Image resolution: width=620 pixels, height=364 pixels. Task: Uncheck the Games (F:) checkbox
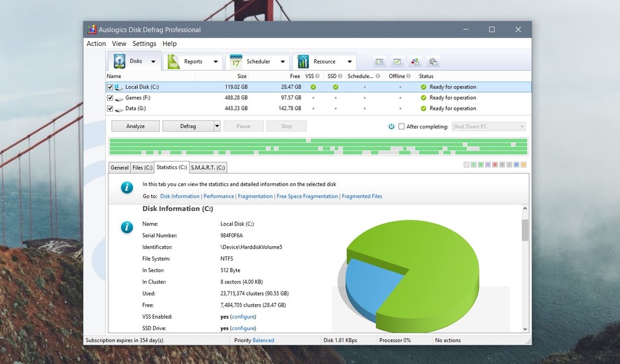tap(110, 98)
